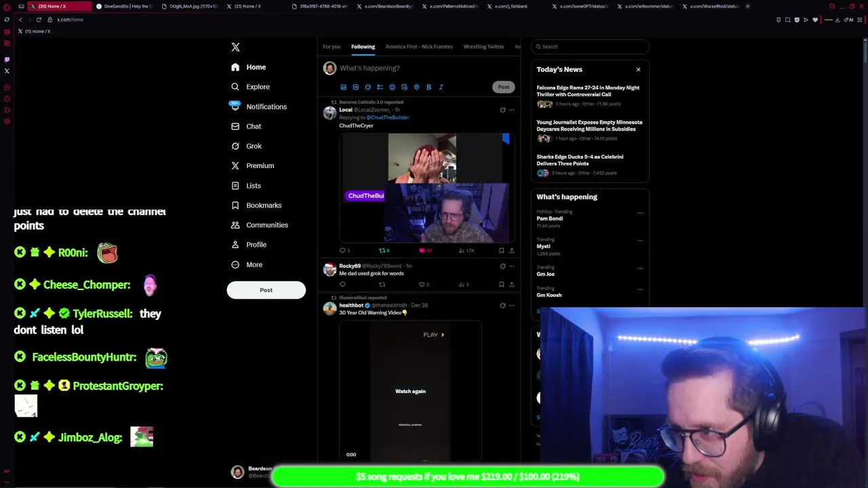868x488 pixels.
Task: Reply to the ChudTheCryer tweet
Action: point(344,251)
